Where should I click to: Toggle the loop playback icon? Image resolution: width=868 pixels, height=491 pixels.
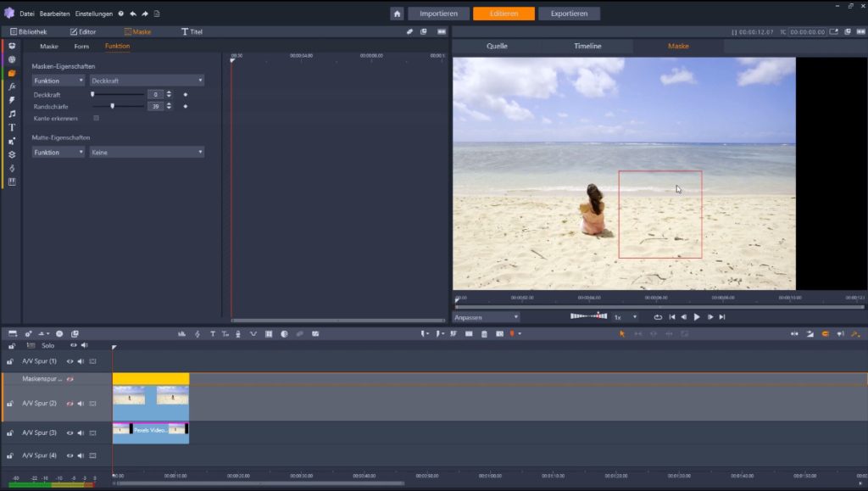pos(658,317)
